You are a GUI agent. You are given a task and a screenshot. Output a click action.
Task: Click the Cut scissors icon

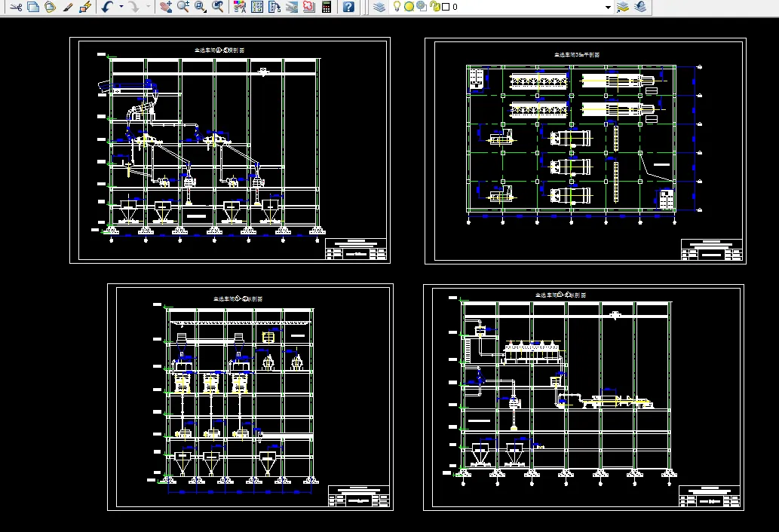coord(16,7)
